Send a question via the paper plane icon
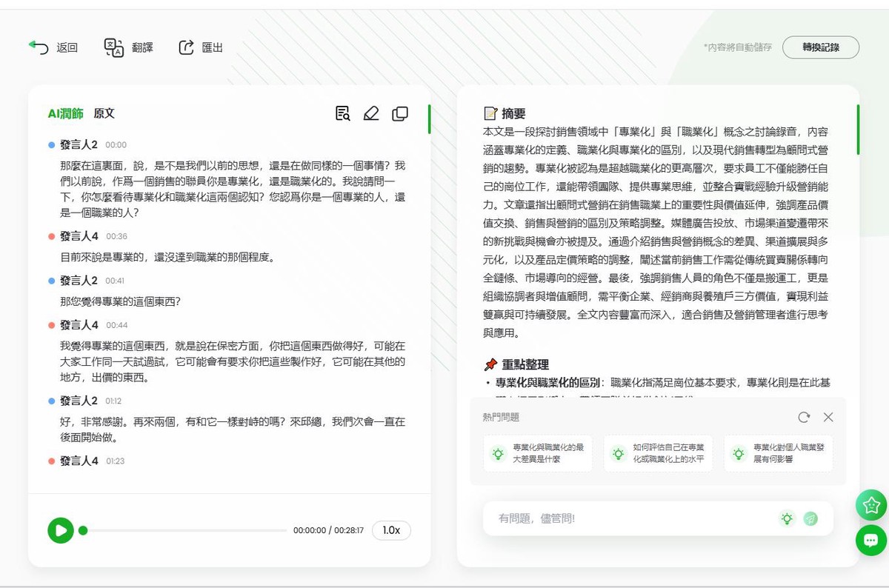Screen dimensions: 889x588 [x=810, y=518]
